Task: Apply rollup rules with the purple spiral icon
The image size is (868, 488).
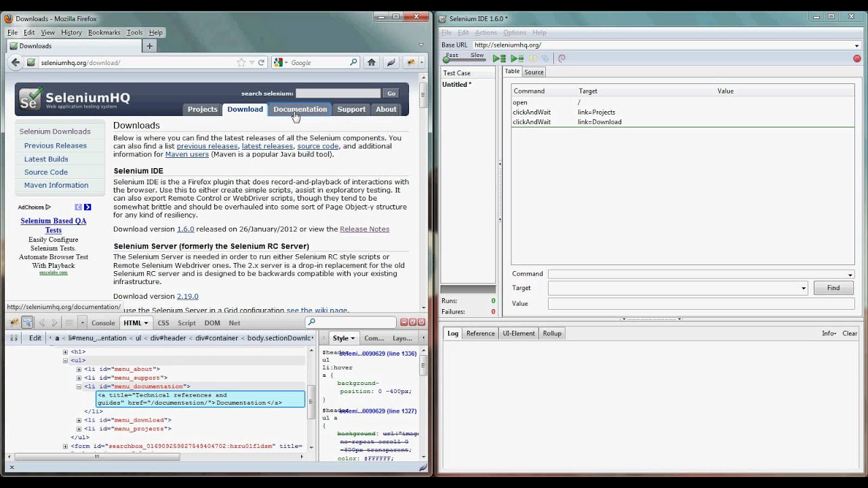Action: click(x=561, y=59)
